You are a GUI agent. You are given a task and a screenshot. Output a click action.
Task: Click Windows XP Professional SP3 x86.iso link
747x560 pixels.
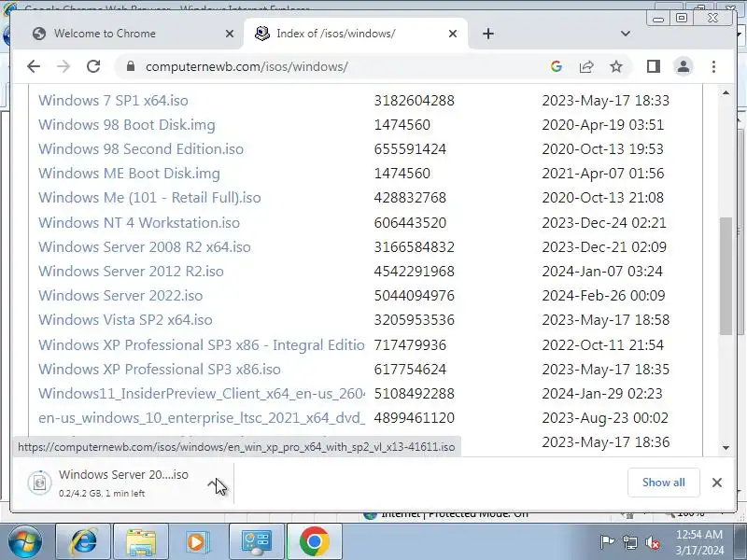pos(160,370)
